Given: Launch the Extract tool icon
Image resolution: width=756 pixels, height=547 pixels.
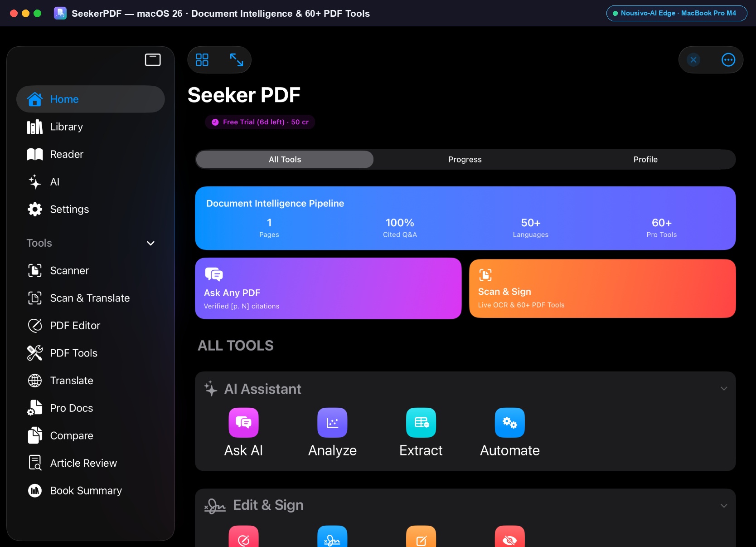Looking at the screenshot, I should (421, 423).
